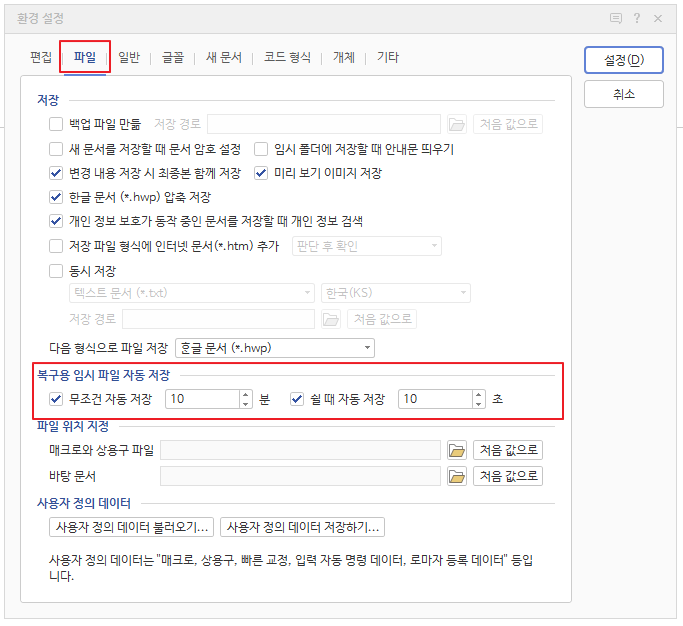Click 사용자 정의 데이터 저장하기 button

coord(302,527)
